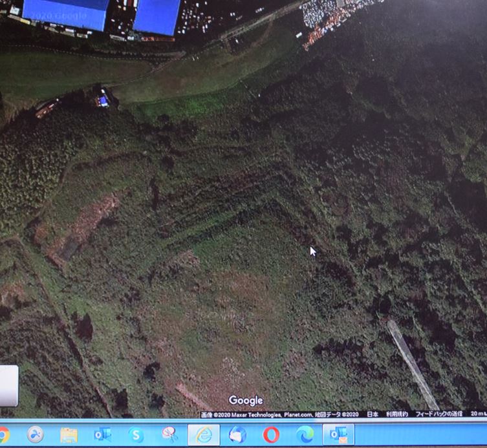The width and height of the screenshot is (487, 448).
Task: Click the white thumbnail box at left edge
Action: (9, 386)
